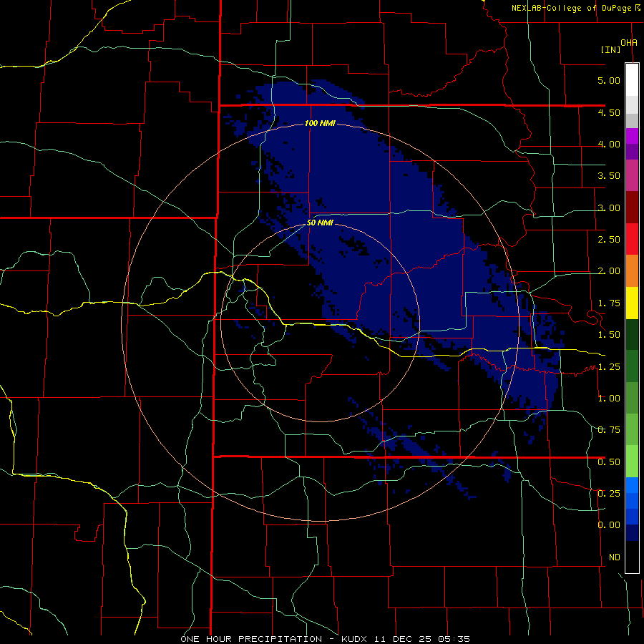Viewport: 644px width, 644px height.
Task: Pick the yellow legend color segment
Action: pos(632,303)
